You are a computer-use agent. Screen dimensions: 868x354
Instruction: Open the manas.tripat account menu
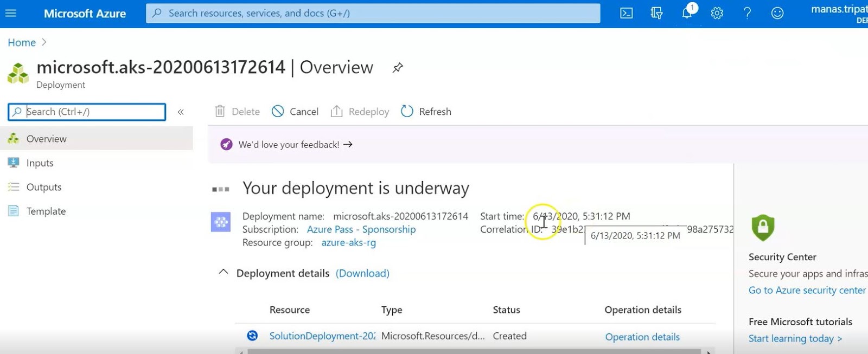839,14
